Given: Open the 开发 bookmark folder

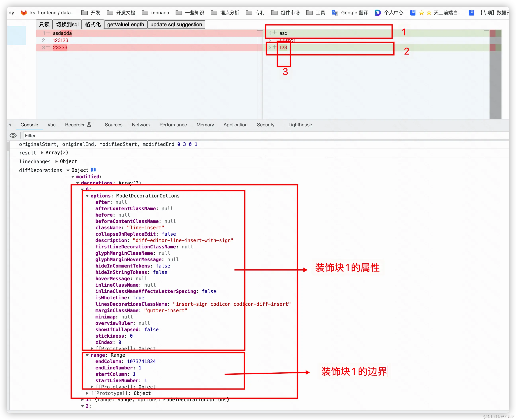Looking at the screenshot, I should (x=91, y=13).
